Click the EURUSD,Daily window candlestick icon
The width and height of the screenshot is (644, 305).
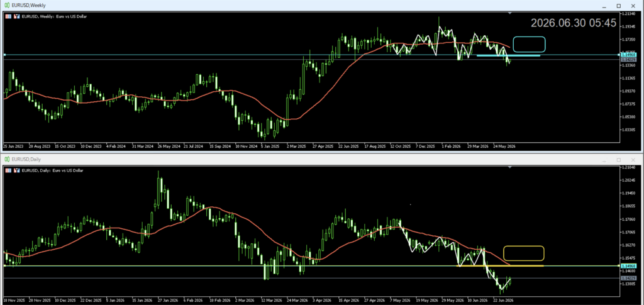pyautogui.click(x=6, y=159)
